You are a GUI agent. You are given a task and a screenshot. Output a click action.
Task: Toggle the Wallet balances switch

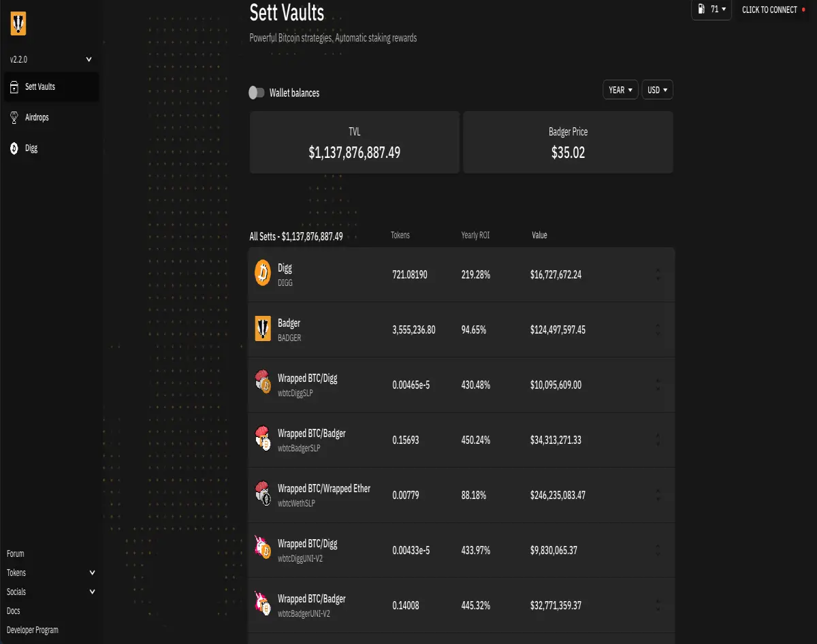257,93
